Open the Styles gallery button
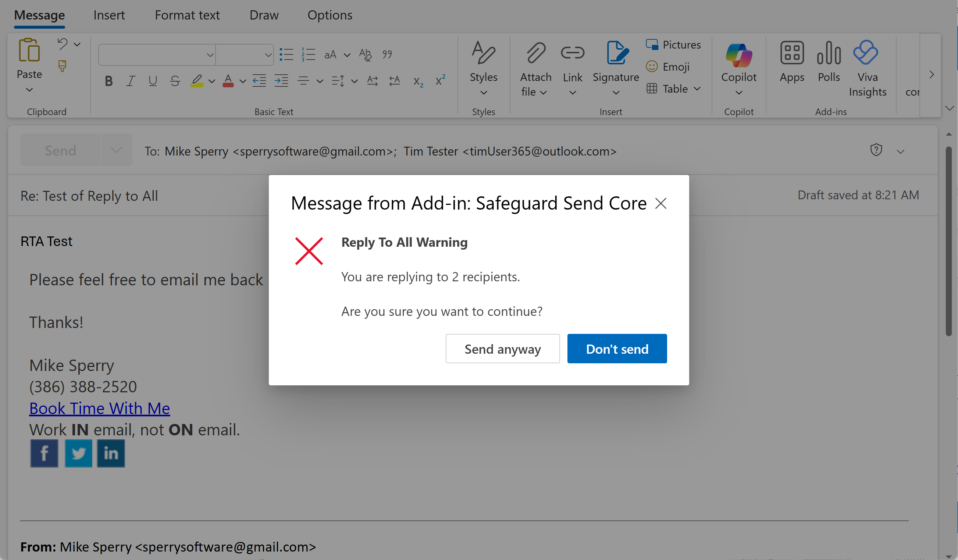The image size is (958, 560). (483, 68)
